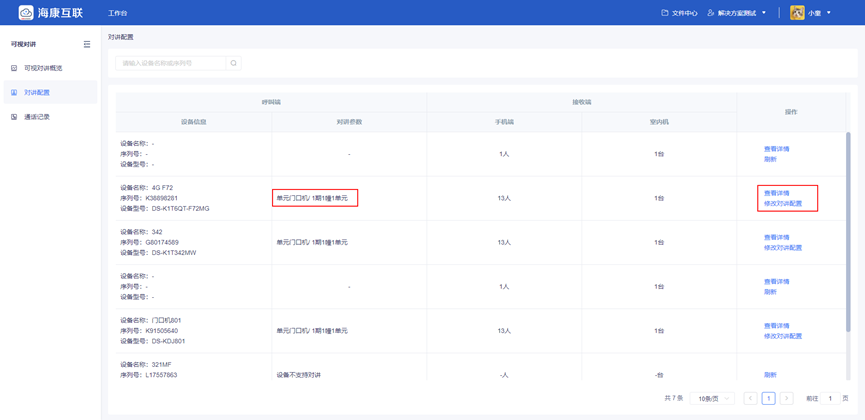Select 对讲配置 in the sidebar
865x420 pixels.
tap(37, 92)
